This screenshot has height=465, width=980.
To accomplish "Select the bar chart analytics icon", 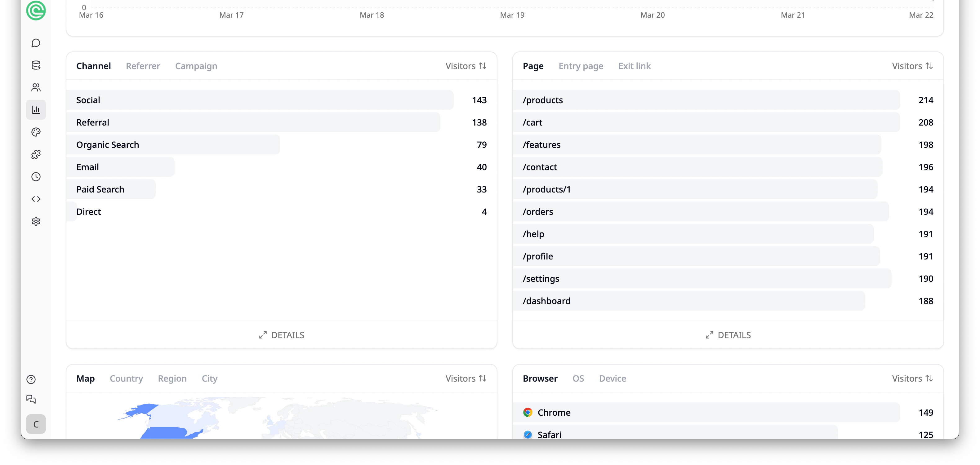I will point(36,109).
